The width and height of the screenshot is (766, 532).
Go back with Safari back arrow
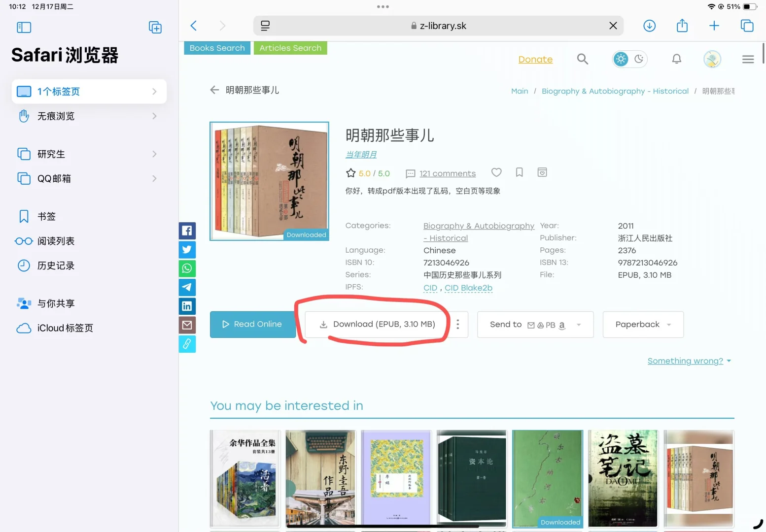coord(194,26)
